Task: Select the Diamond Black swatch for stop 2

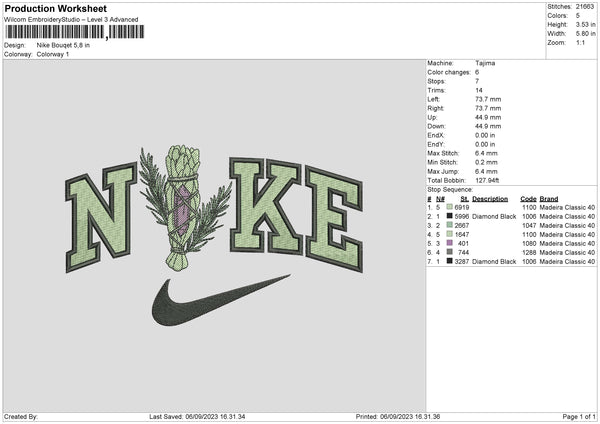Action: 450,215
